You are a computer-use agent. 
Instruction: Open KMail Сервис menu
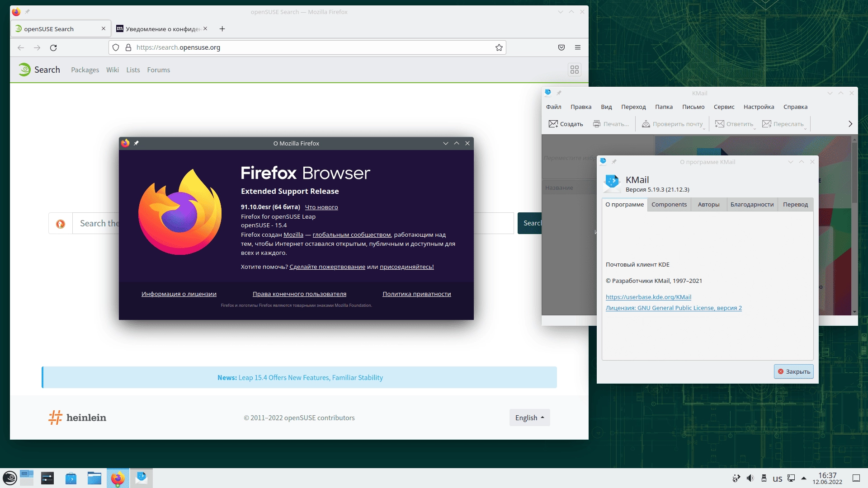724,107
